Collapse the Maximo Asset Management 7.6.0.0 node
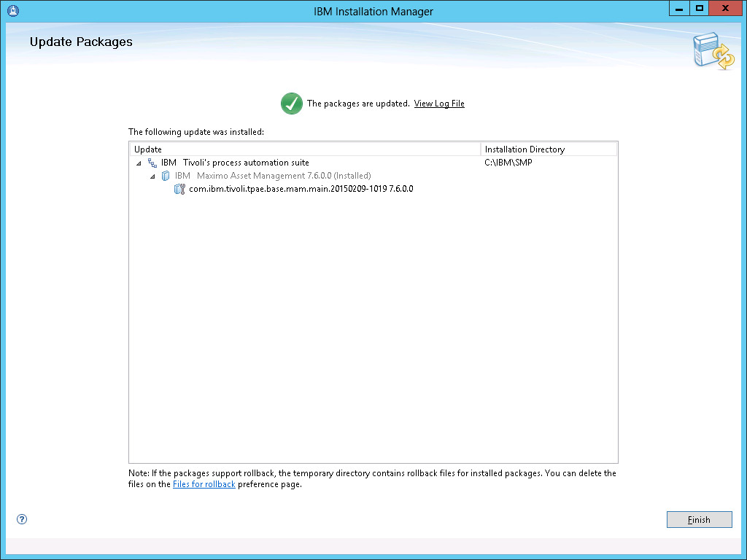The height and width of the screenshot is (560, 747). pos(152,176)
